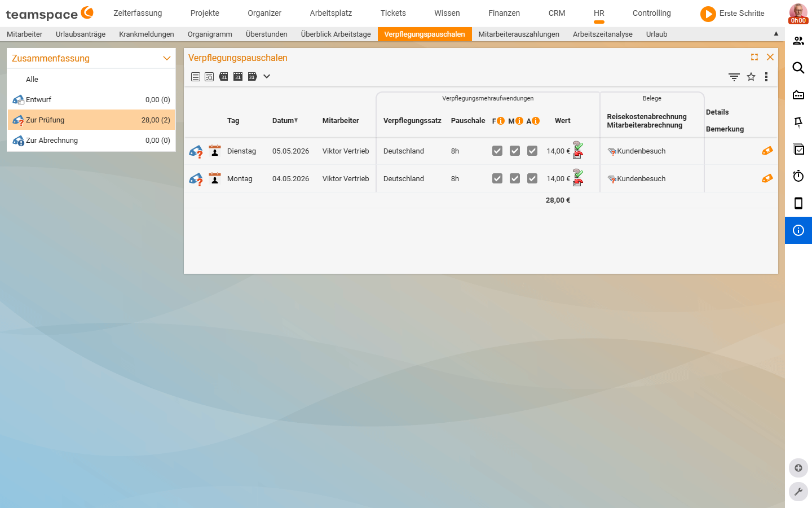Approve the Montag allowance with green check
812x508 pixels.
click(578, 173)
